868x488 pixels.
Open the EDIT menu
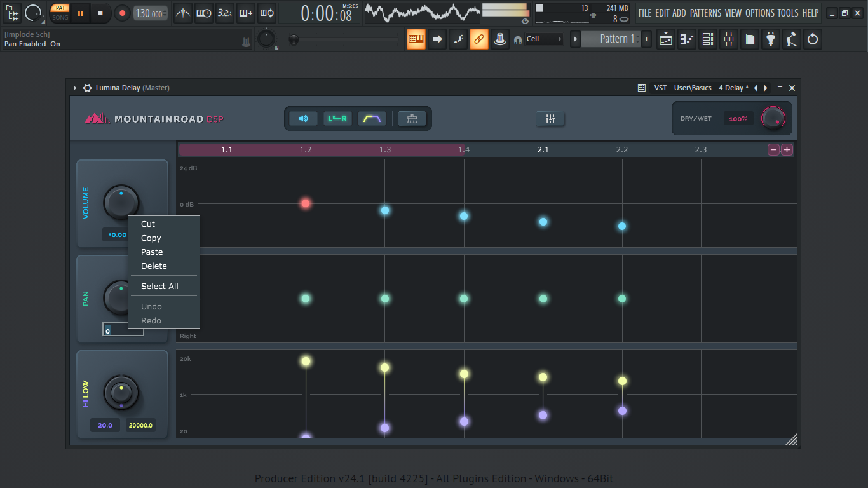(x=662, y=13)
